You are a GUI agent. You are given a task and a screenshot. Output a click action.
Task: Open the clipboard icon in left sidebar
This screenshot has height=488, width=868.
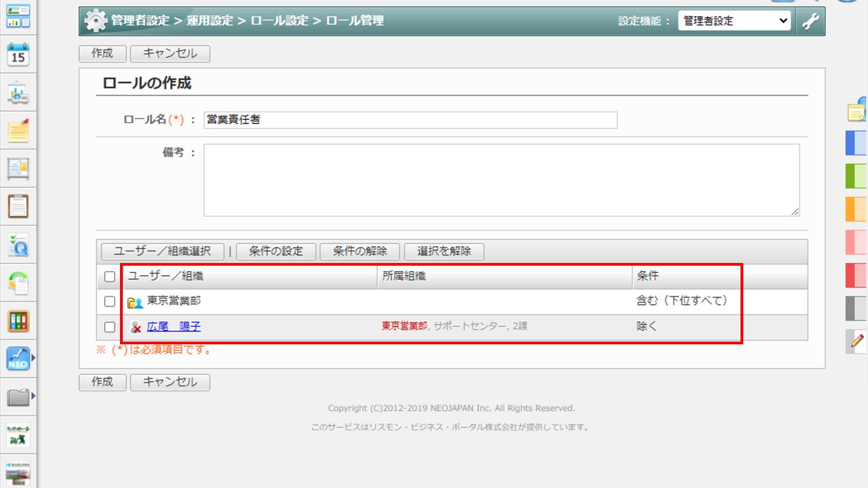18,206
